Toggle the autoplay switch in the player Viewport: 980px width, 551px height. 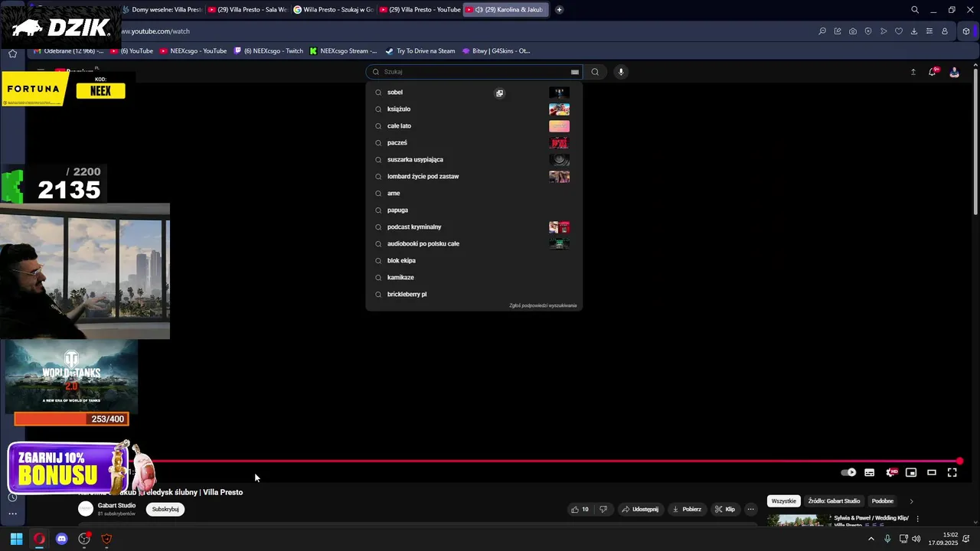pyautogui.click(x=848, y=473)
